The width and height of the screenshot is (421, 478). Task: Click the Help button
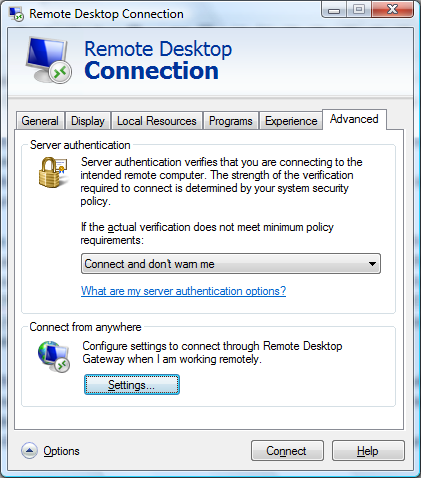(x=368, y=451)
